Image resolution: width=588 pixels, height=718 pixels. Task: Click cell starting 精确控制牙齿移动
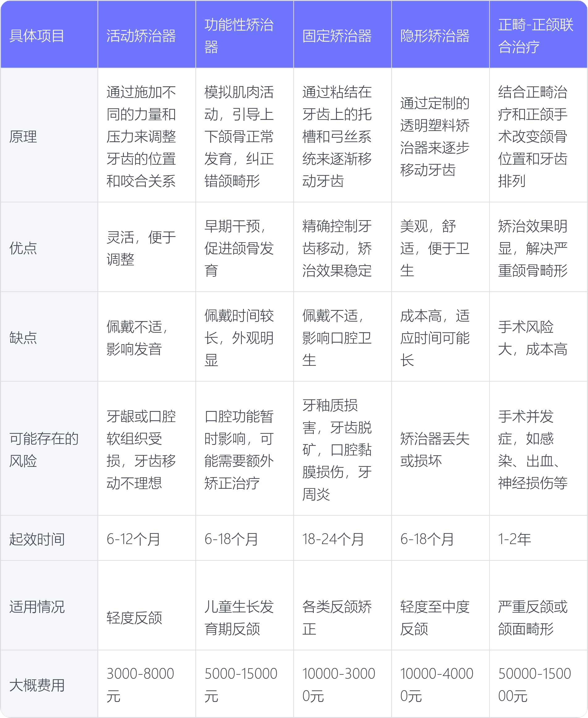342,247
